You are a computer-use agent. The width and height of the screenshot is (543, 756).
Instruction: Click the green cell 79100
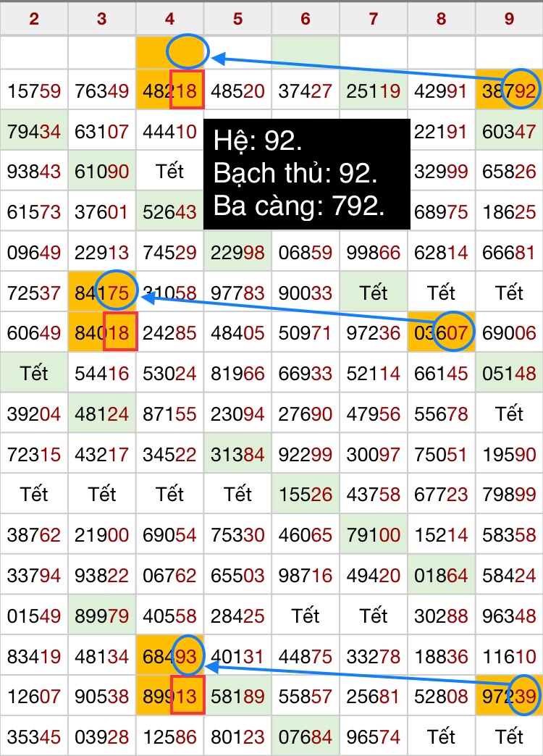click(374, 534)
